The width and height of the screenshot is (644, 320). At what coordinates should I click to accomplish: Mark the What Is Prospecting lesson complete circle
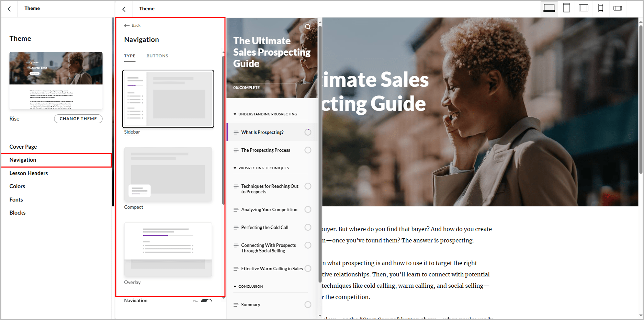(308, 132)
